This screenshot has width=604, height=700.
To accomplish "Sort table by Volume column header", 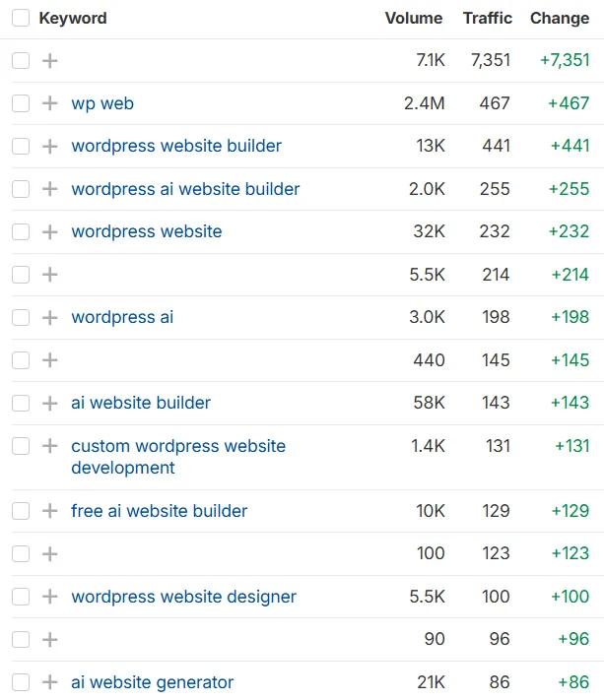I will [x=414, y=19].
